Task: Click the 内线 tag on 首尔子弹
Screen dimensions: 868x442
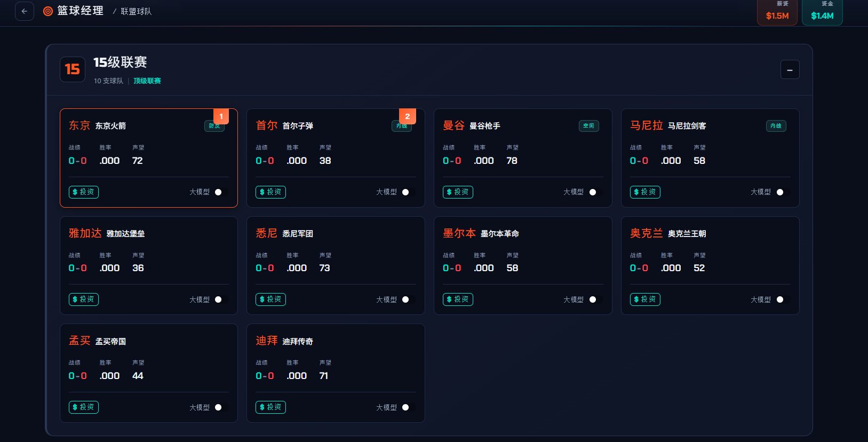Action: [402, 126]
